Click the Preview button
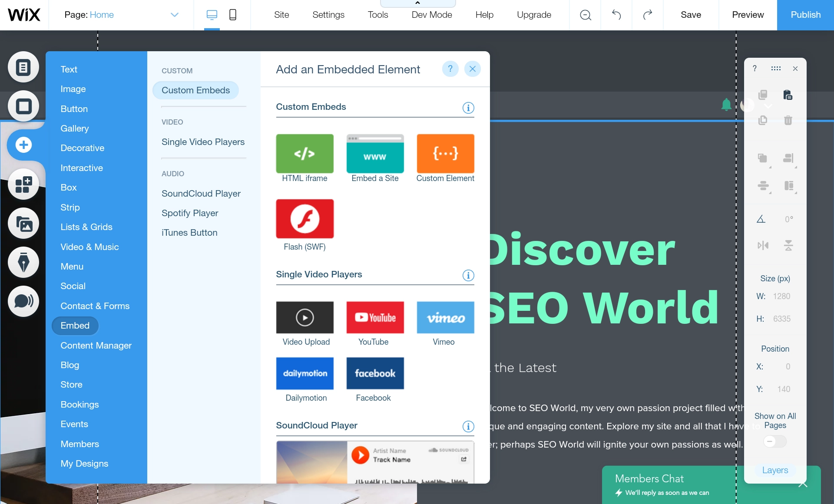 coord(748,15)
